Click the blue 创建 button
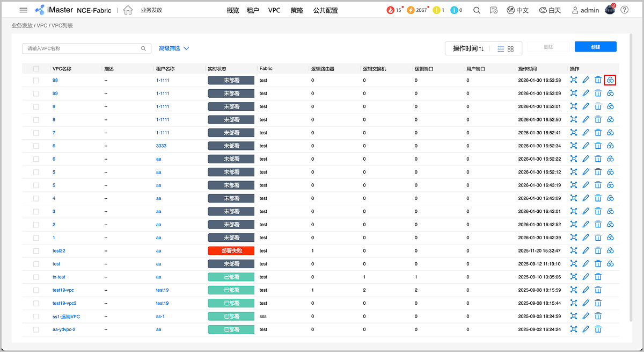Viewport: 644px width, 352px height. (x=595, y=47)
